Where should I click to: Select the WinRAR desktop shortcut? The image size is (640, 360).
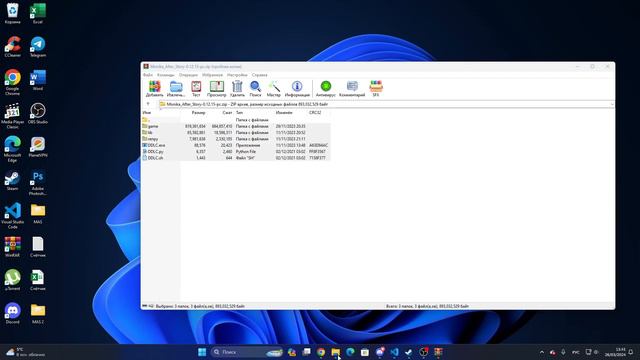tap(13, 247)
